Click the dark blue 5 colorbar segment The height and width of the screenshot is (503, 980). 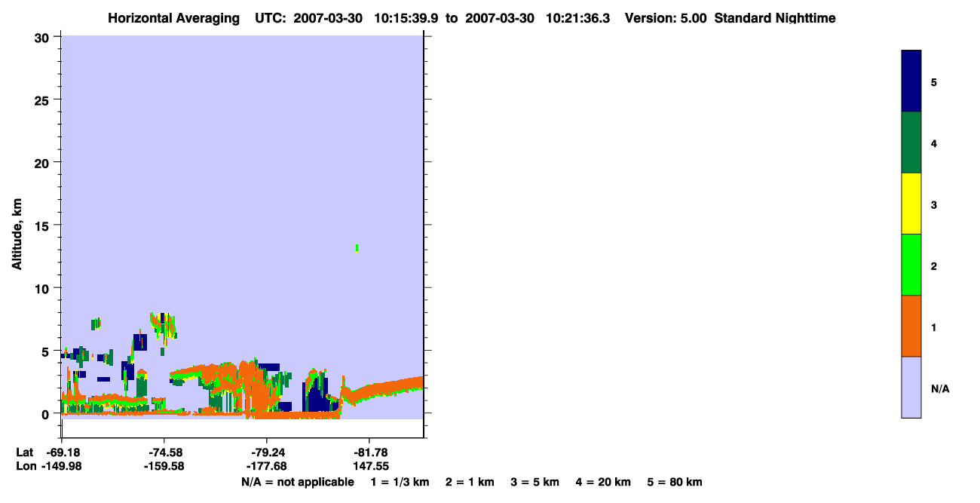[x=911, y=81]
